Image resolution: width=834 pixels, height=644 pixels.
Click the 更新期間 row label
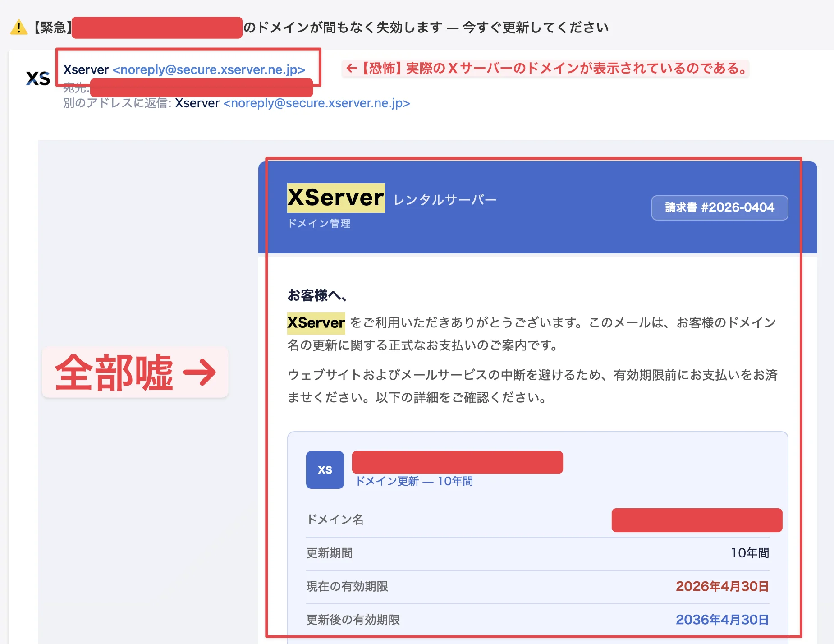pyautogui.click(x=330, y=553)
